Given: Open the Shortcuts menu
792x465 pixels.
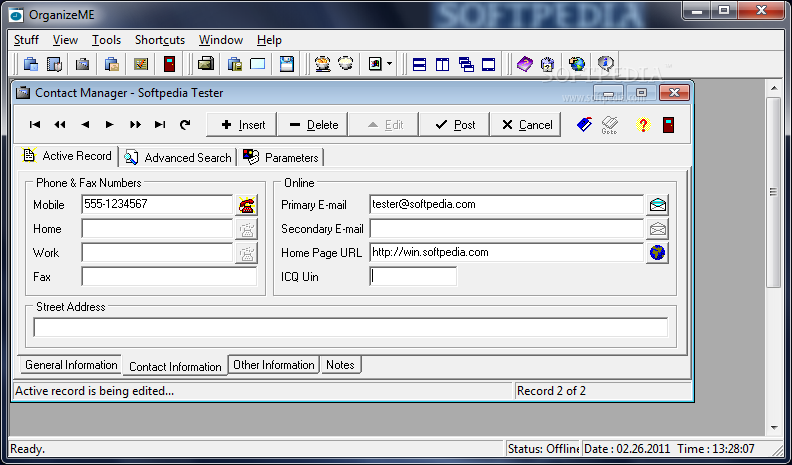Looking at the screenshot, I should 160,40.
